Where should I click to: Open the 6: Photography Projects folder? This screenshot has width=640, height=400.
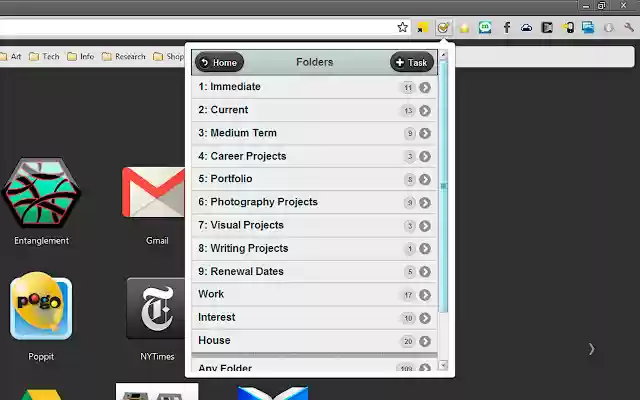314,202
